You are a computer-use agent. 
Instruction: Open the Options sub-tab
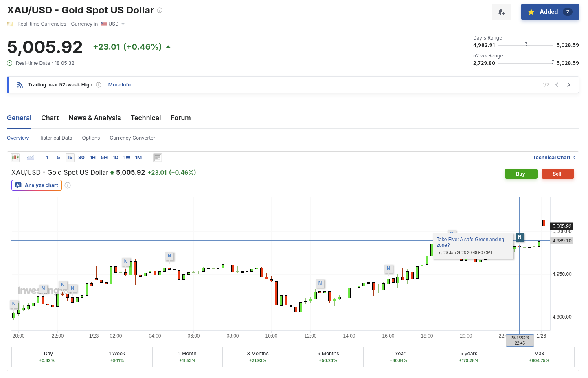click(91, 138)
